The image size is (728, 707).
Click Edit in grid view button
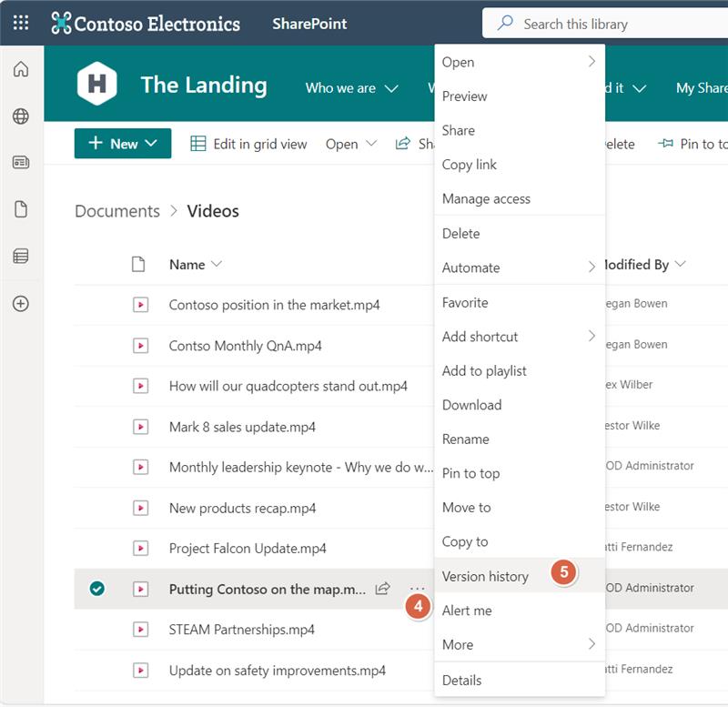pos(248,144)
